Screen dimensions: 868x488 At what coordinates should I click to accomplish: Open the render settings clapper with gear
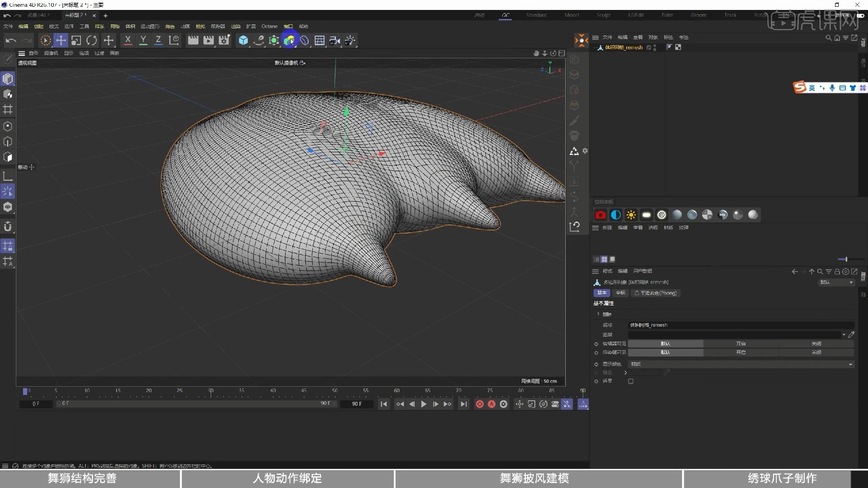click(x=224, y=40)
